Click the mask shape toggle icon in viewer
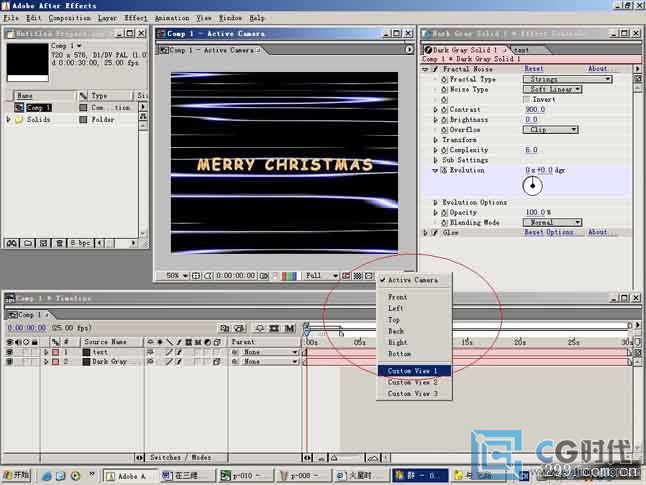Viewport: 646px width, 485px height. 208,276
